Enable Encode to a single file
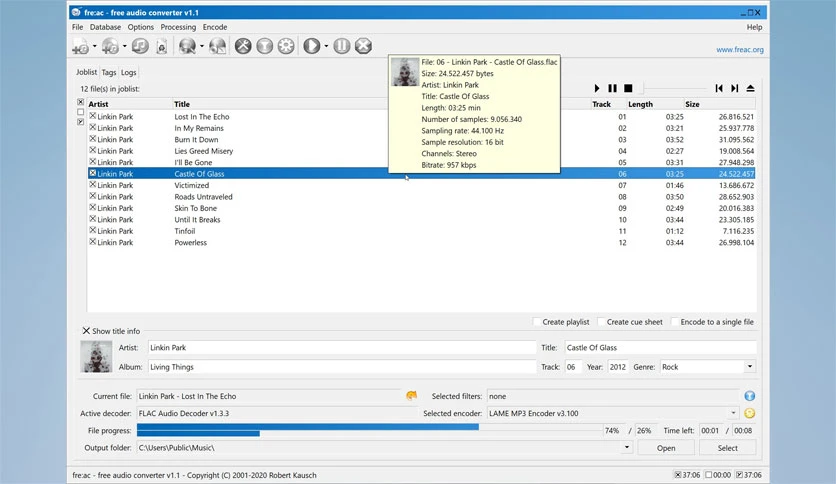The image size is (836, 484). [x=674, y=321]
